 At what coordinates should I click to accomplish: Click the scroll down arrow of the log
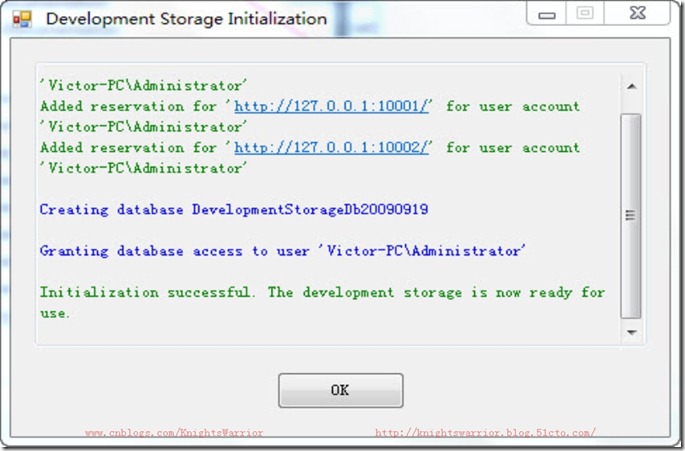[631, 332]
